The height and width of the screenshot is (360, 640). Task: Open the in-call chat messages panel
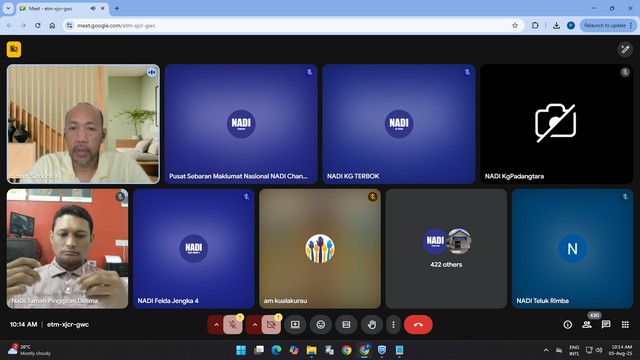[606, 324]
